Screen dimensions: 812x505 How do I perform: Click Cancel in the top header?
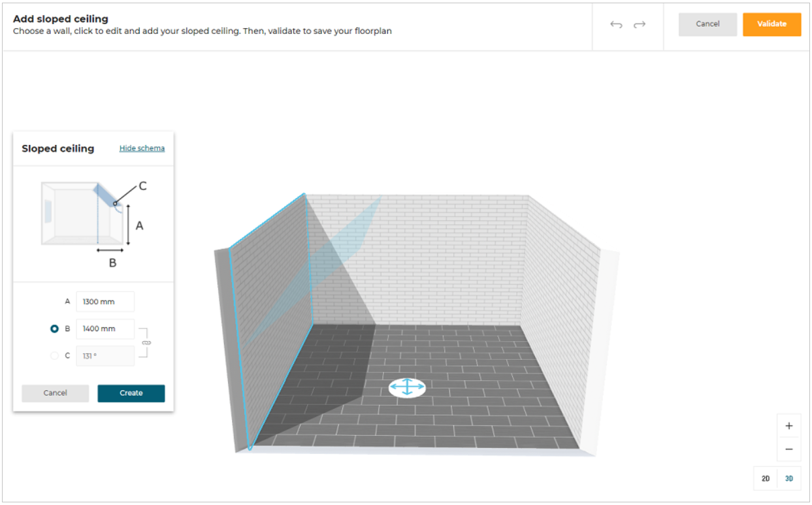click(707, 24)
